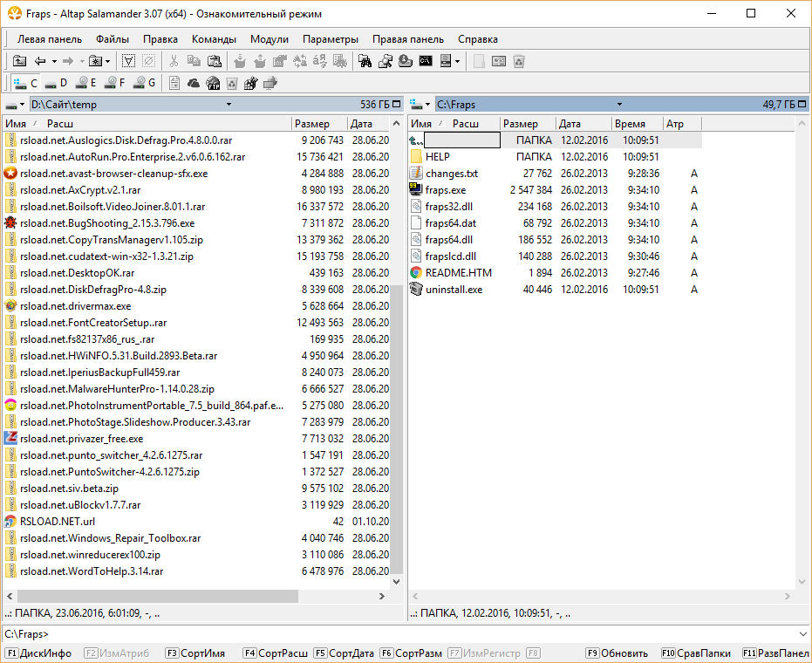This screenshot has height=663, width=812.
Task: Open the command shell icon
Action: coord(426,61)
